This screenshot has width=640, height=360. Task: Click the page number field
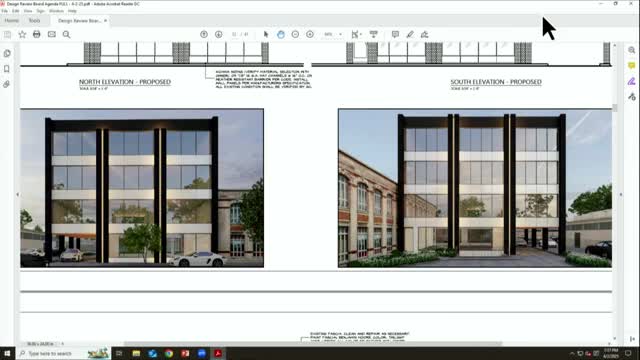[235, 35]
